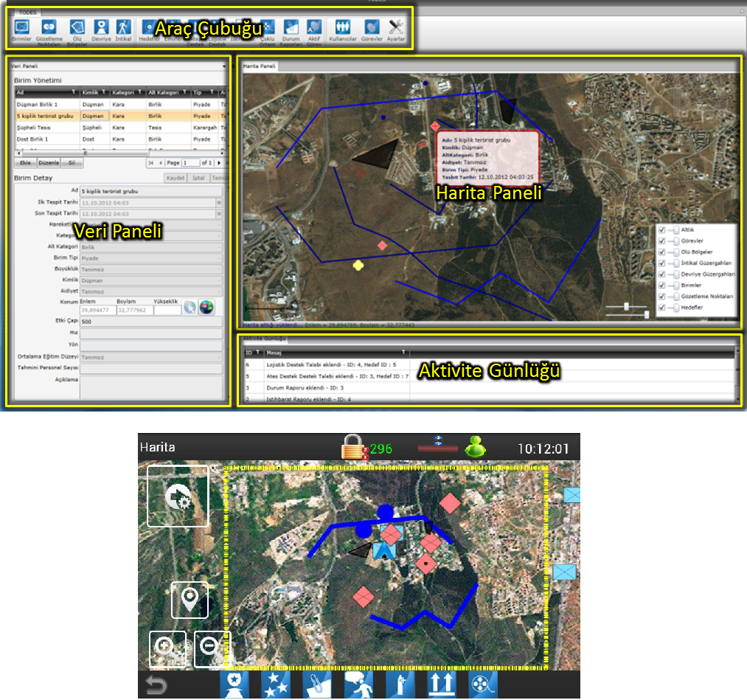747x700 pixels.
Task: Open the Büyüklük dropdown
Action: [x=151, y=269]
